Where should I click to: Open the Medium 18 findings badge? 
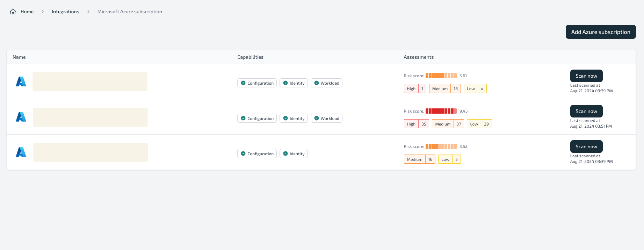445,88
